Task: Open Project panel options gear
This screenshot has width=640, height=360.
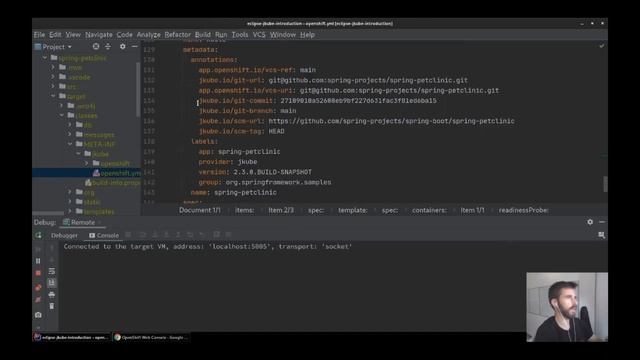Action: click(122, 47)
